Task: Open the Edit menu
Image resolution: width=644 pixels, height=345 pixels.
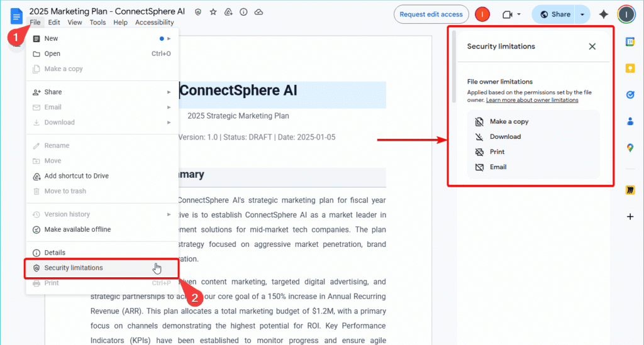Action: 54,22
